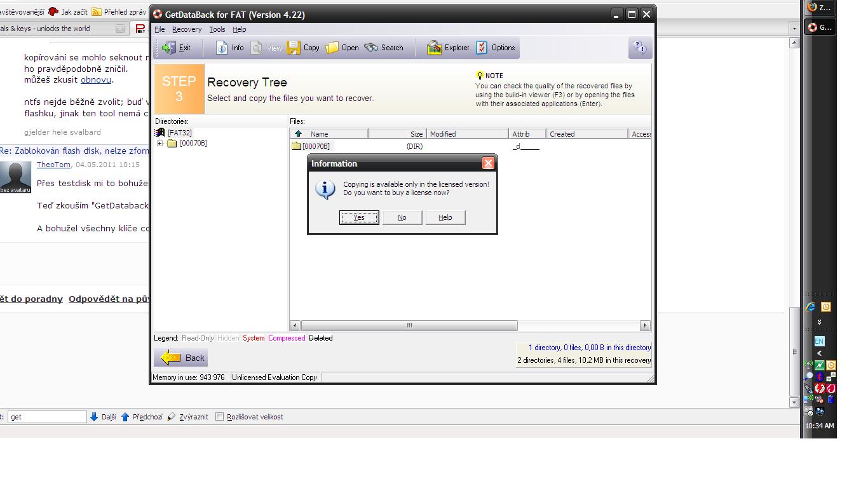Open the TheoTom user profile link

tap(53, 165)
